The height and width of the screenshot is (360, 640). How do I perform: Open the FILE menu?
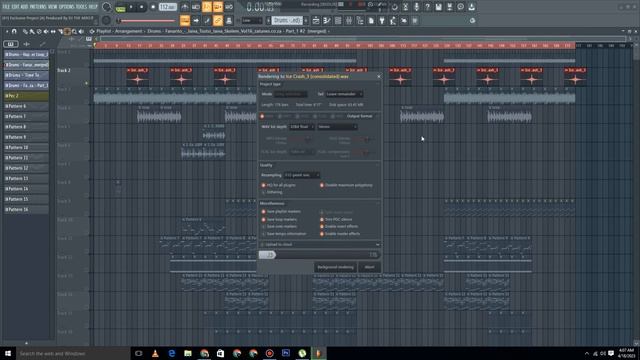point(6,7)
